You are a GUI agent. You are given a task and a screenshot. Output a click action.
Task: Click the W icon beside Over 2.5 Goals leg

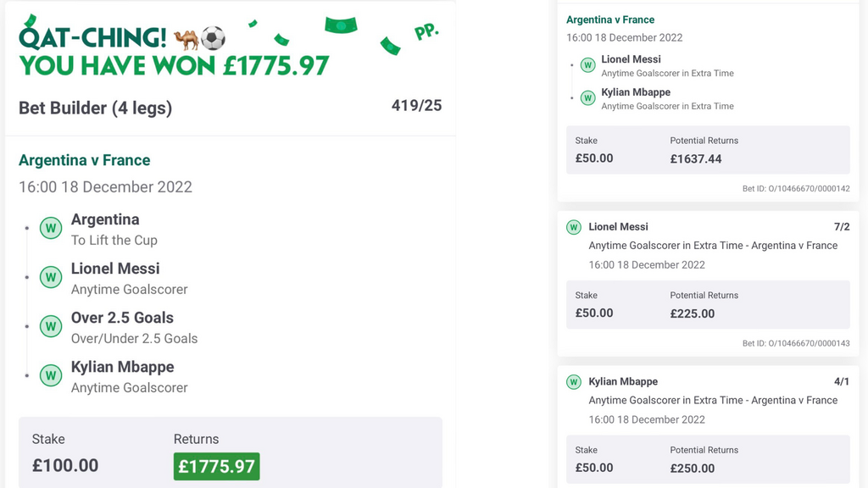coord(51,326)
